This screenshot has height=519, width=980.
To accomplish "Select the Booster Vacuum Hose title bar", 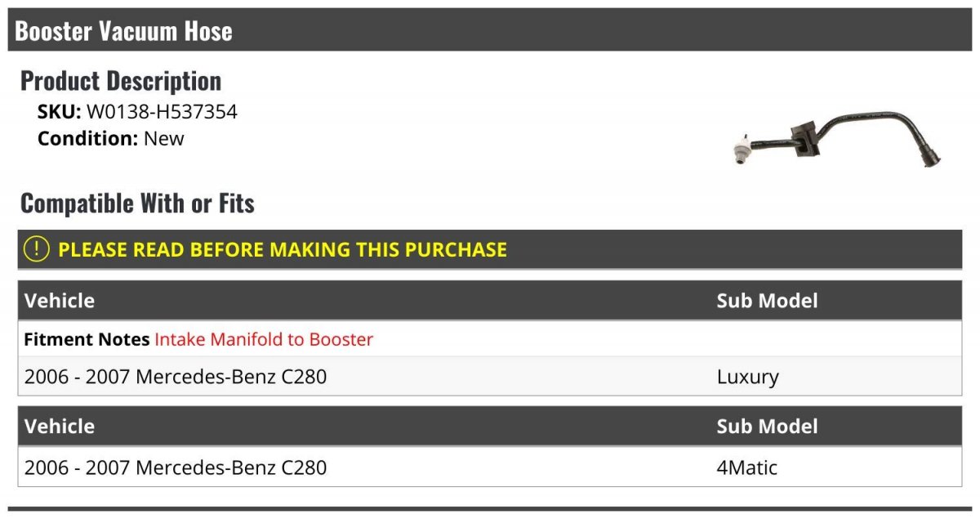I will [490, 30].
